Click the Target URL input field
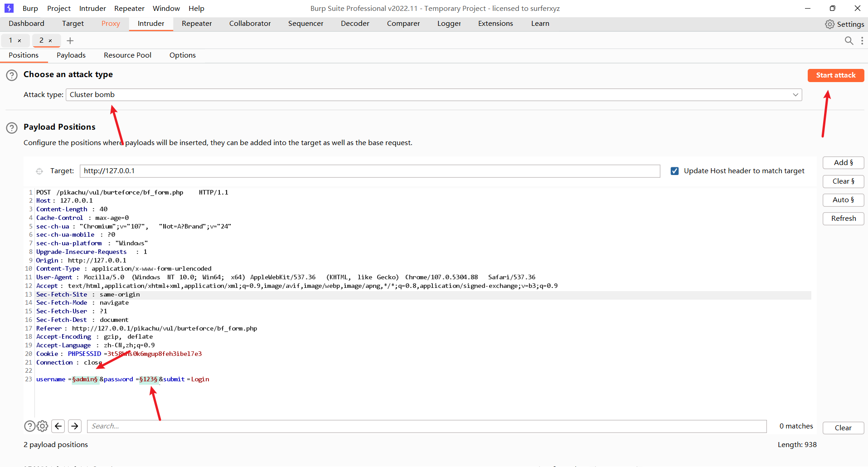This screenshot has height=467, width=868. tap(369, 171)
